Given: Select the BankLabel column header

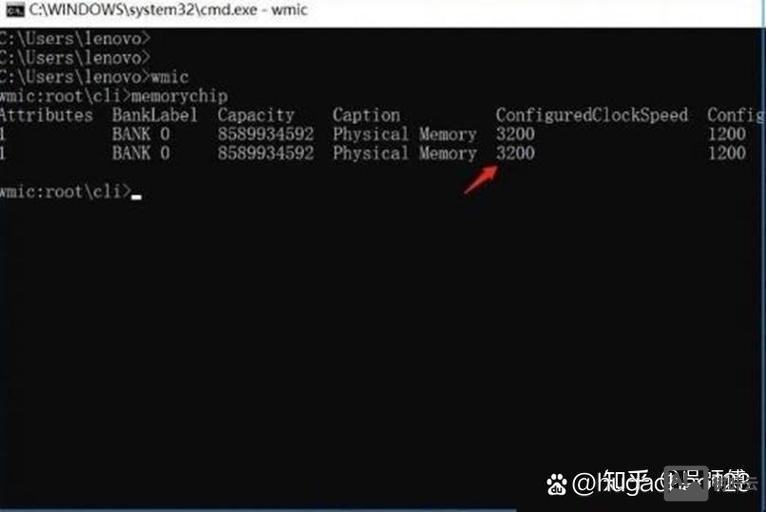Looking at the screenshot, I should pos(155,115).
